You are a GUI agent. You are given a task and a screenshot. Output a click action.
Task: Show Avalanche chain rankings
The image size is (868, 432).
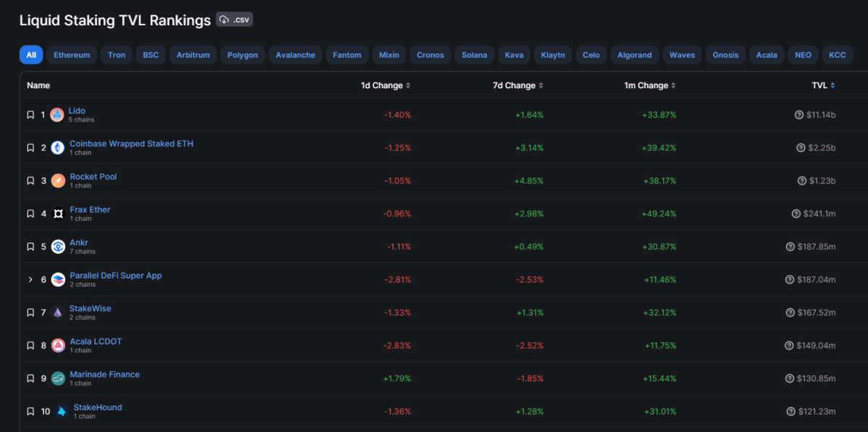click(295, 55)
